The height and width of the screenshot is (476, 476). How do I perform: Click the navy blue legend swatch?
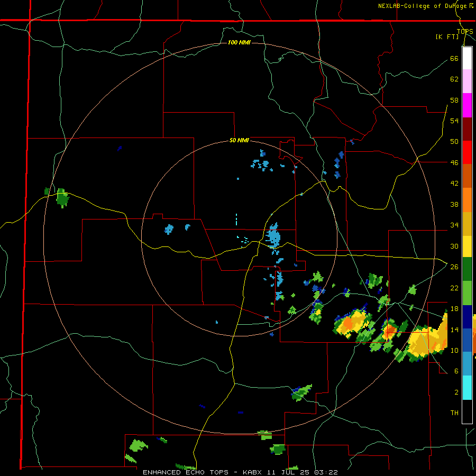467,317
